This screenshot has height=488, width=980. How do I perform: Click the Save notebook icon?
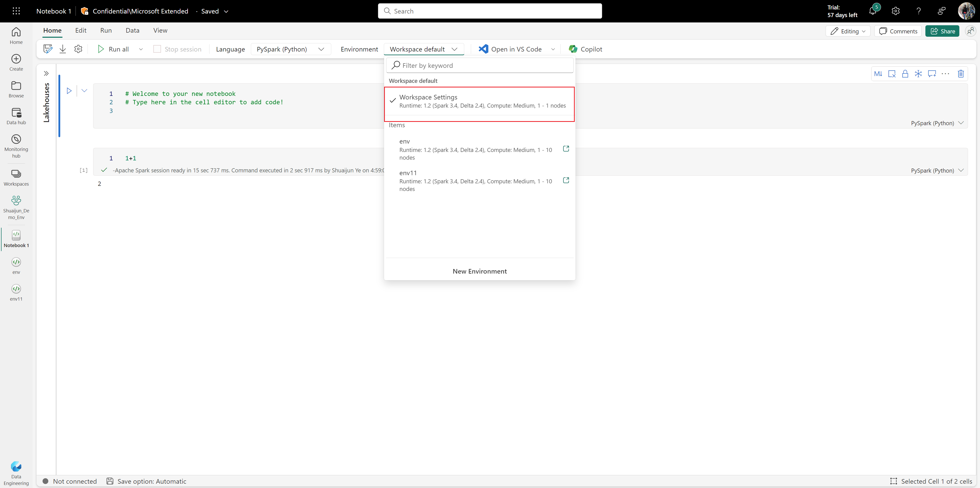pyautogui.click(x=47, y=49)
